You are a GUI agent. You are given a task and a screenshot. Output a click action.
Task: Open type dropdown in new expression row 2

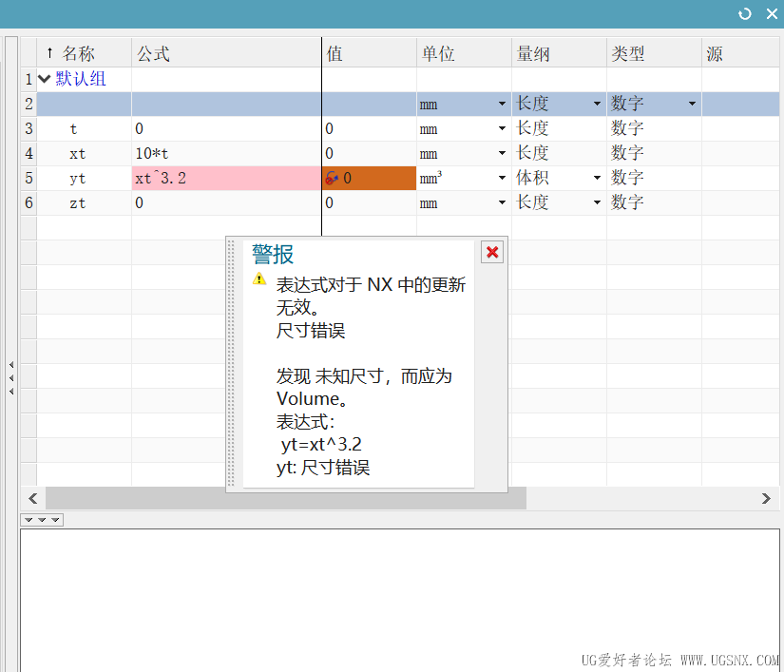[x=692, y=104]
